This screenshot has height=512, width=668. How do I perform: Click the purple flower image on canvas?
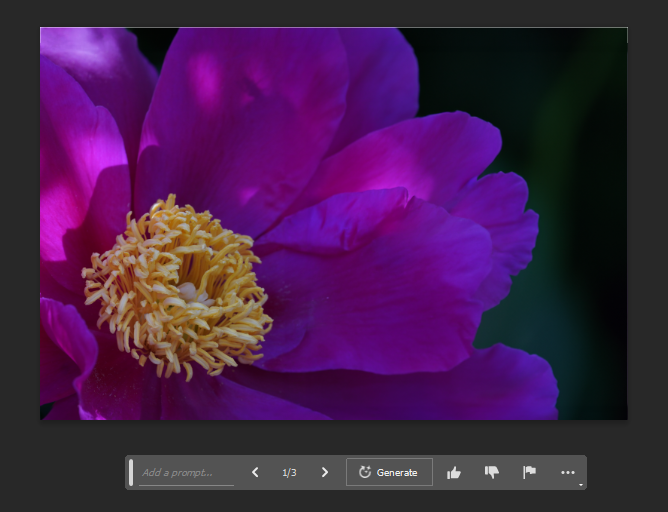[334, 224]
